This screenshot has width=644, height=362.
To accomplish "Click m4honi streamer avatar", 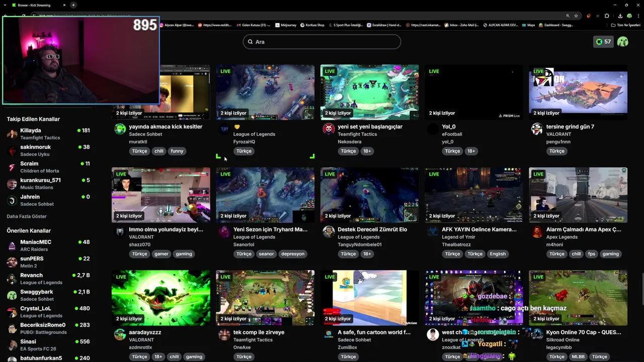I will point(537,232).
